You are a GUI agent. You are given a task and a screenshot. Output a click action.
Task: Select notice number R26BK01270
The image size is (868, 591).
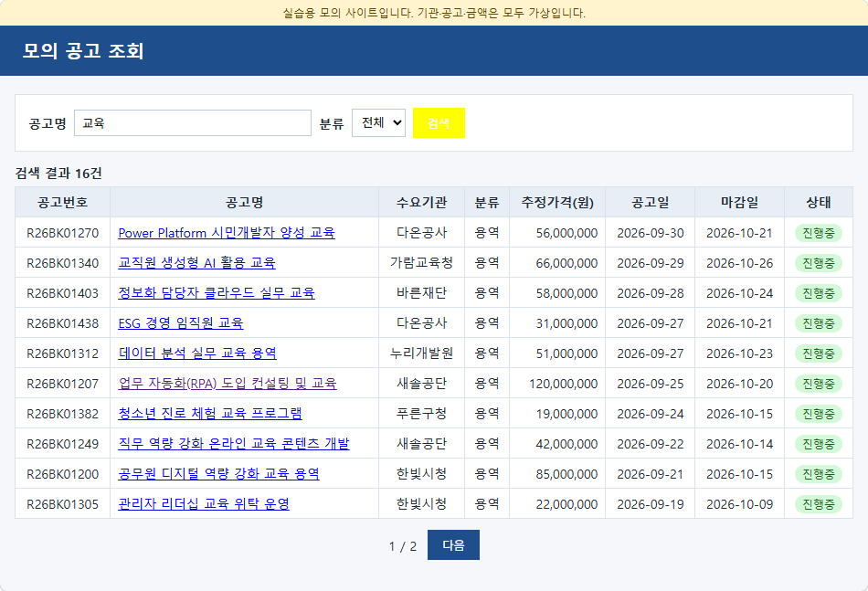point(62,233)
